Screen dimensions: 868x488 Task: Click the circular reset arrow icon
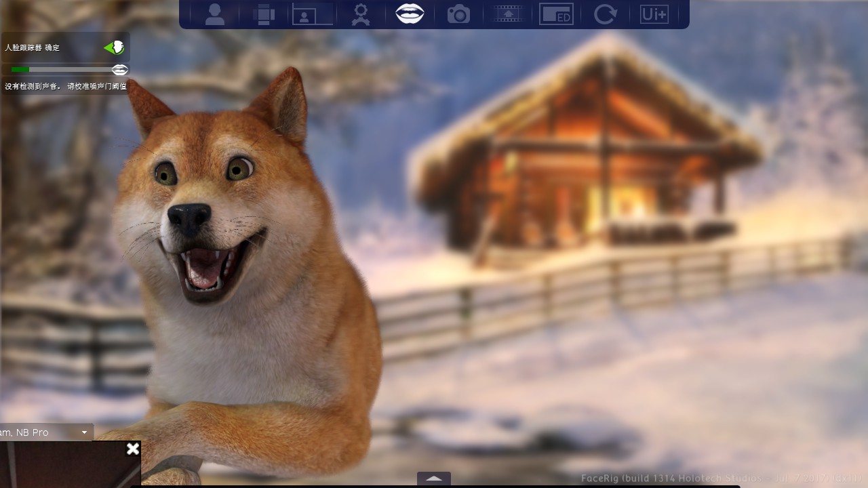click(605, 14)
